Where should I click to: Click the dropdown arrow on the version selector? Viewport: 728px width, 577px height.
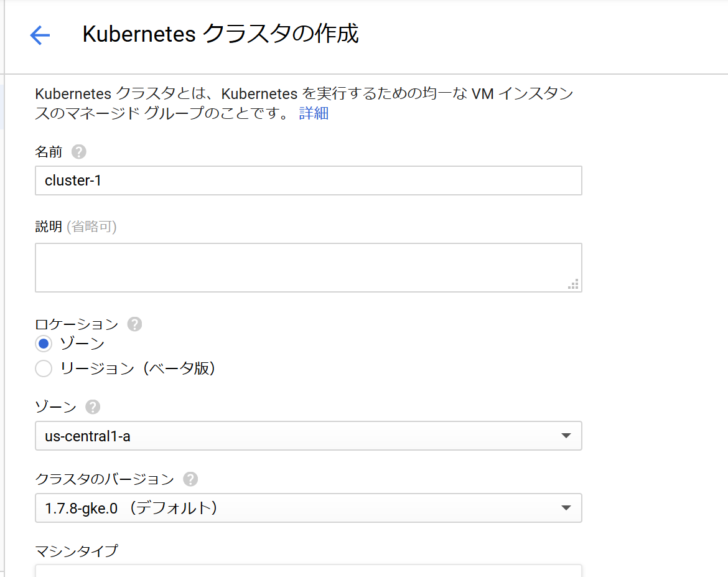pyautogui.click(x=566, y=508)
